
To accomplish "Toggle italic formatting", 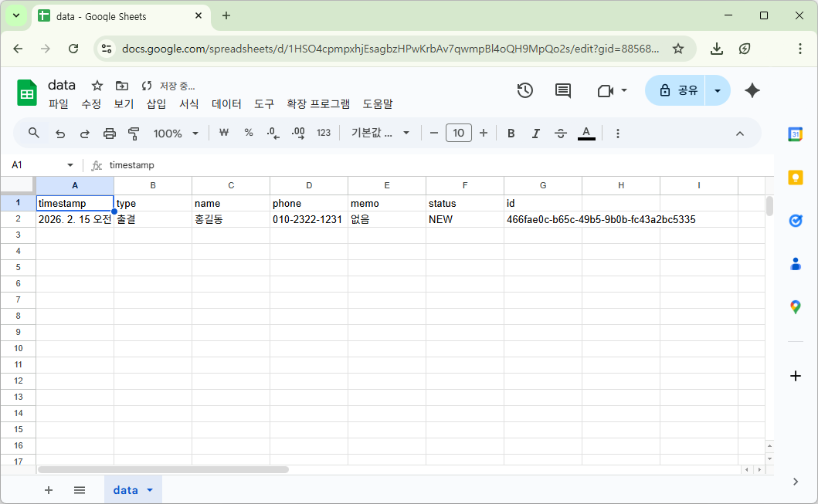I will coord(535,133).
